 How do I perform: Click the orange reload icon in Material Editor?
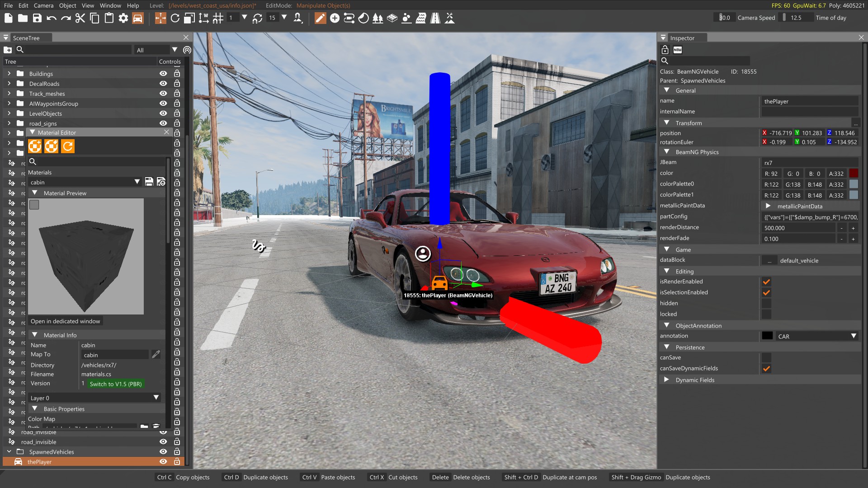pos(67,146)
